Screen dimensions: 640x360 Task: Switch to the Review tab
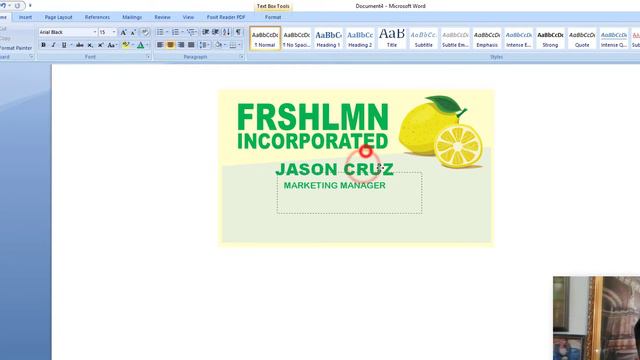click(x=162, y=17)
